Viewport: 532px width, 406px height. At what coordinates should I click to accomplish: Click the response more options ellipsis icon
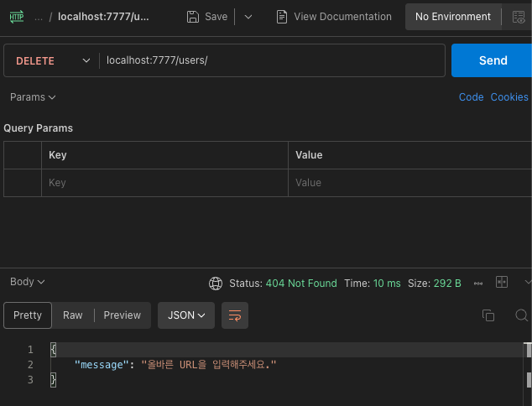478,284
